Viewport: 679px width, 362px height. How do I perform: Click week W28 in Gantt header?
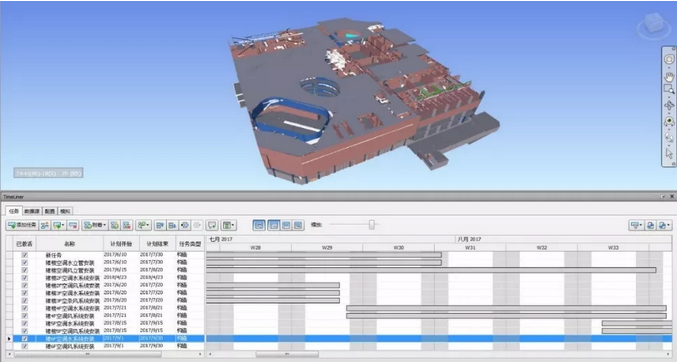(255, 248)
